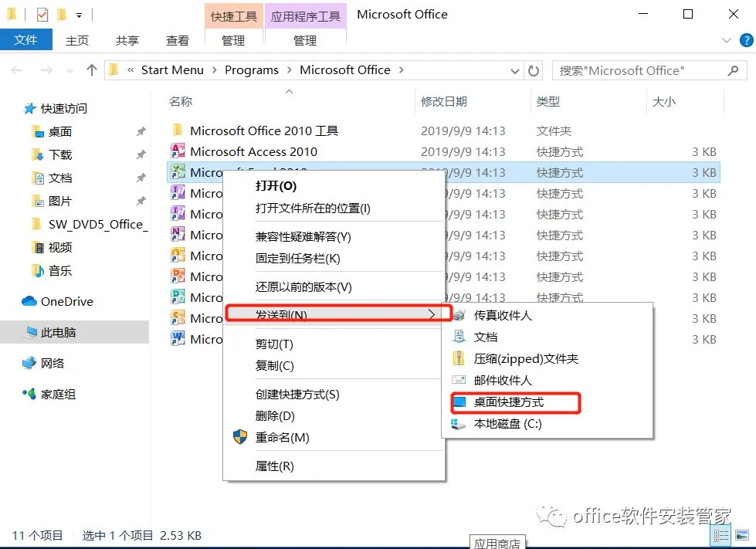Unpin 桌面 using its pin icon
The height and width of the screenshot is (549, 756).
141,131
